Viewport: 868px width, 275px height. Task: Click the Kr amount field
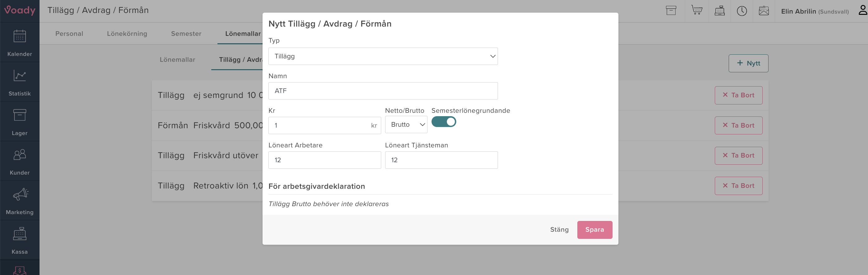click(320, 125)
